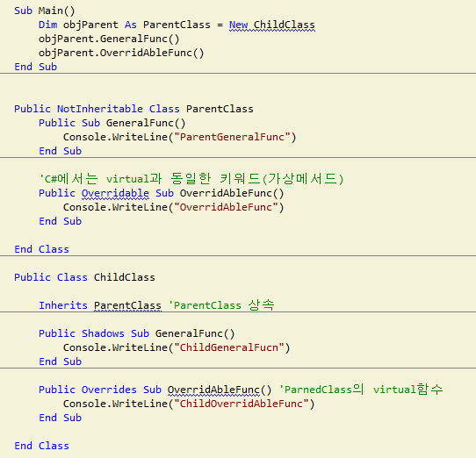Click the "OverridAbleFunc" string literal
This screenshot has width=476, height=458.
pyautogui.click(x=226, y=207)
